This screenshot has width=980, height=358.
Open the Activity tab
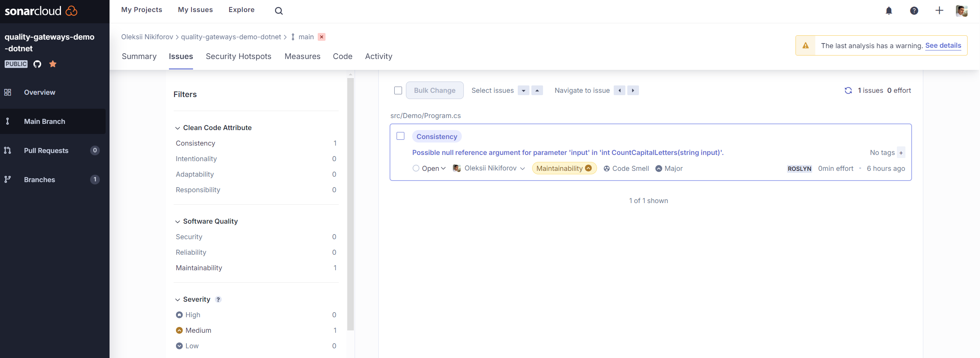379,56
